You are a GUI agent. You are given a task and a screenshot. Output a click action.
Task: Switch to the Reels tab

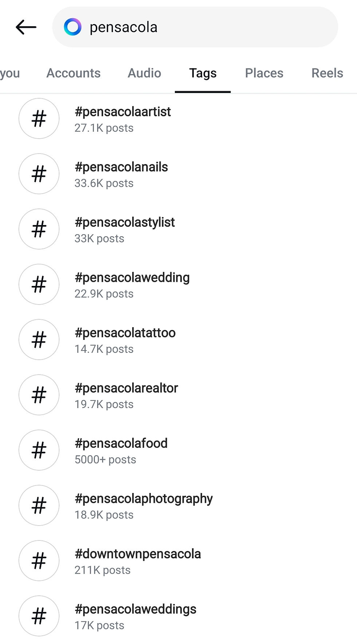(x=327, y=73)
